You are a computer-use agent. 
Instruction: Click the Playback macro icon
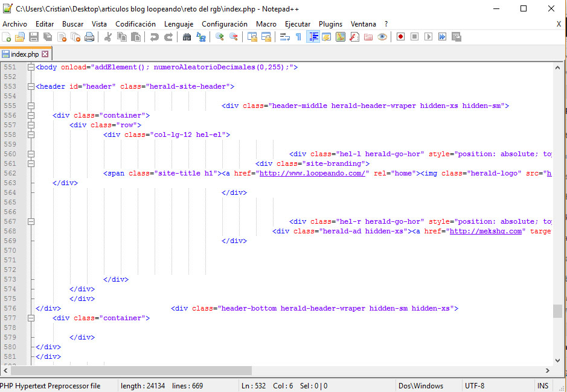coord(429,37)
